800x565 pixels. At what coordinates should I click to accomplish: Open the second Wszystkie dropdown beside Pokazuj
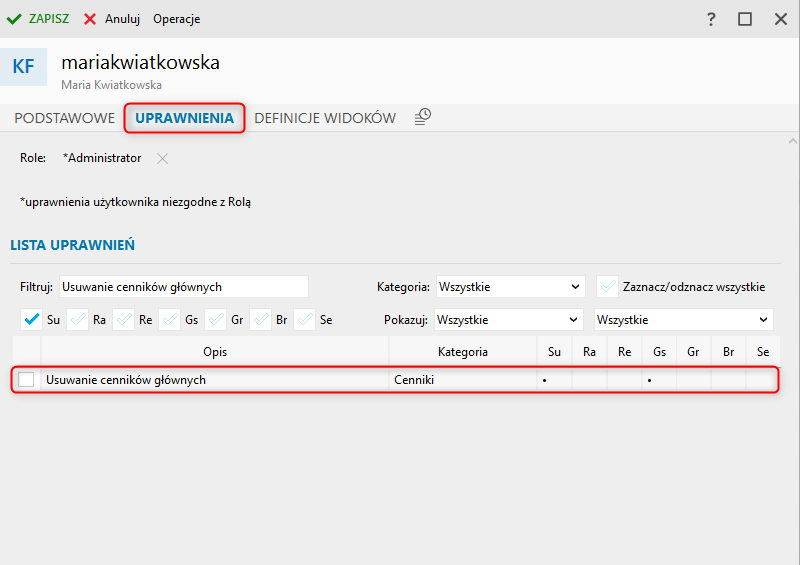[x=684, y=320]
